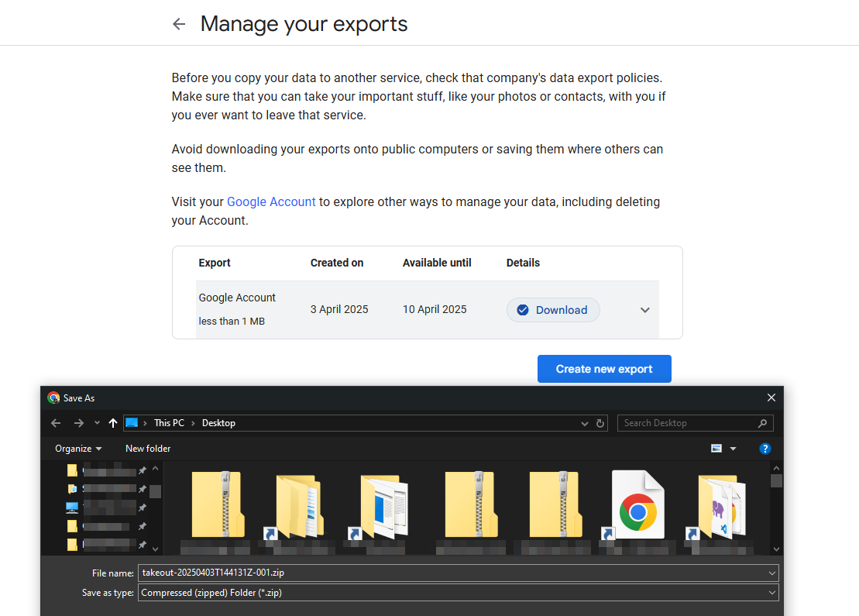
Task: Click the Details column header
Action: pos(523,263)
